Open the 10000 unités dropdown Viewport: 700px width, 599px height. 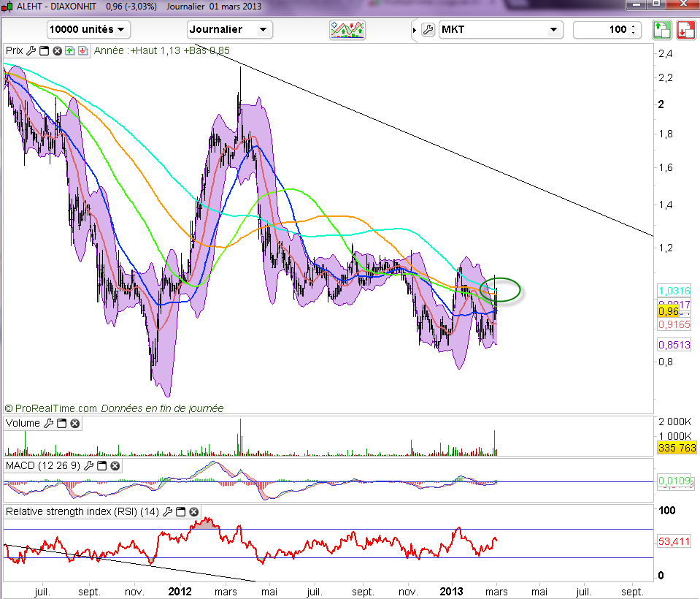tap(88, 30)
